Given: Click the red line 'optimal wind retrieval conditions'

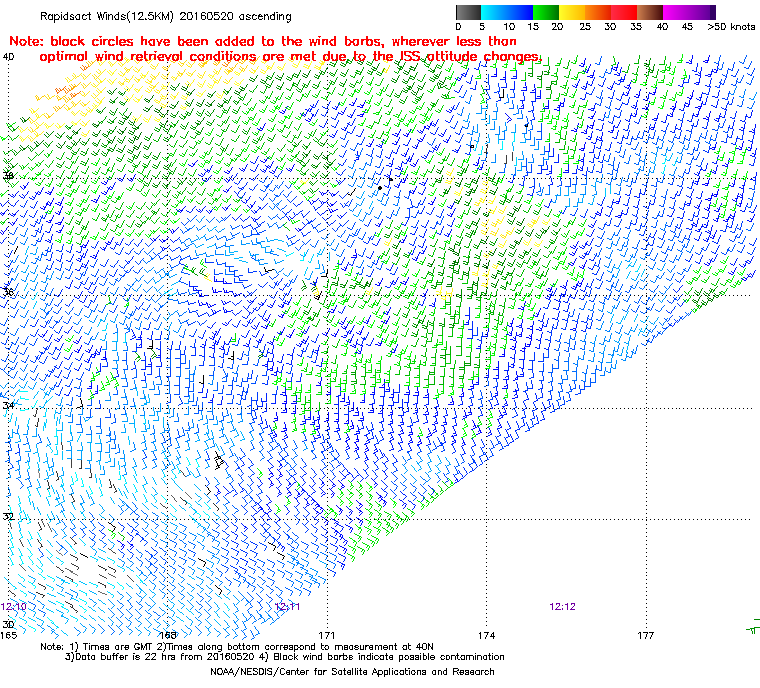Looking at the screenshot, I should coord(290,57).
